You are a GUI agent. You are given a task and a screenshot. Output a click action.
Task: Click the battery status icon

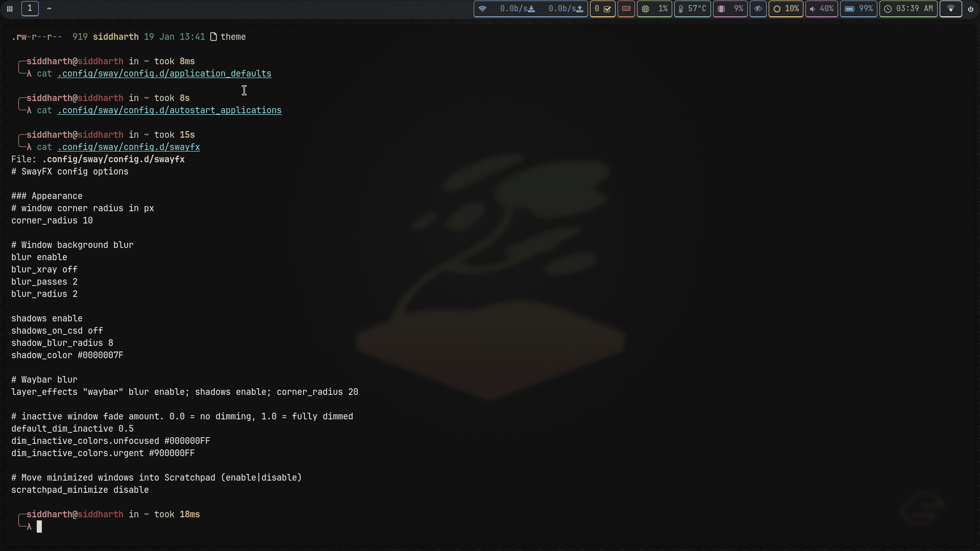tap(859, 9)
